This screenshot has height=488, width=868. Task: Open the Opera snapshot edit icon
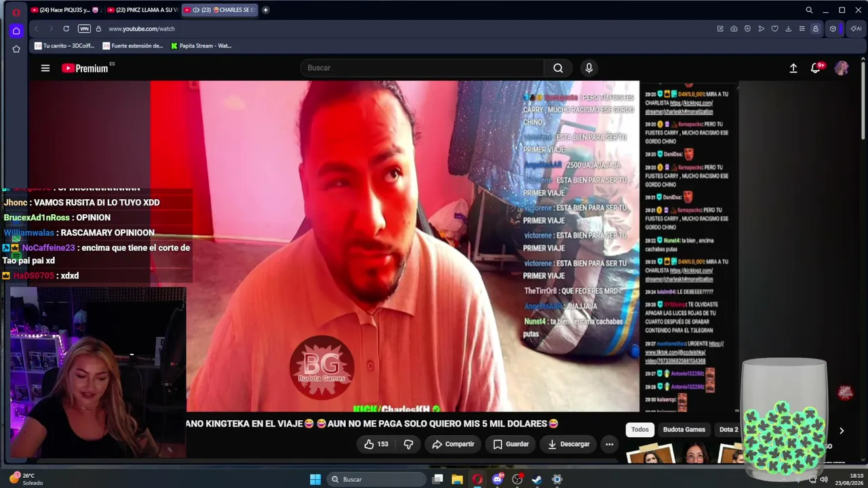[x=720, y=28]
